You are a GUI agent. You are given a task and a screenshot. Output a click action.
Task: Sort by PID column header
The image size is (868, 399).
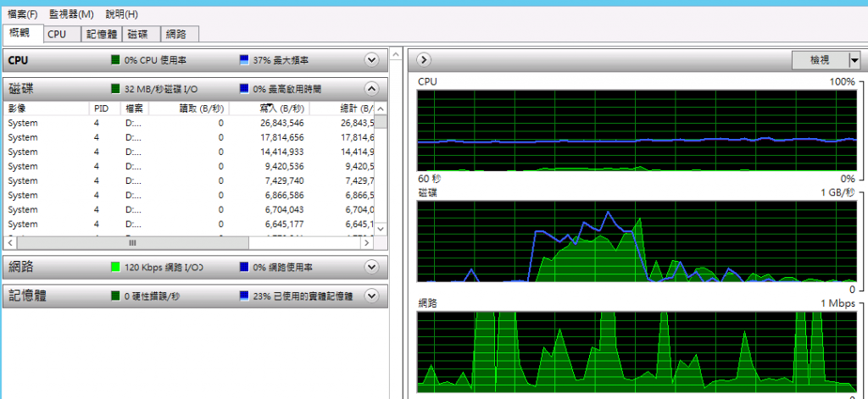pos(104,108)
